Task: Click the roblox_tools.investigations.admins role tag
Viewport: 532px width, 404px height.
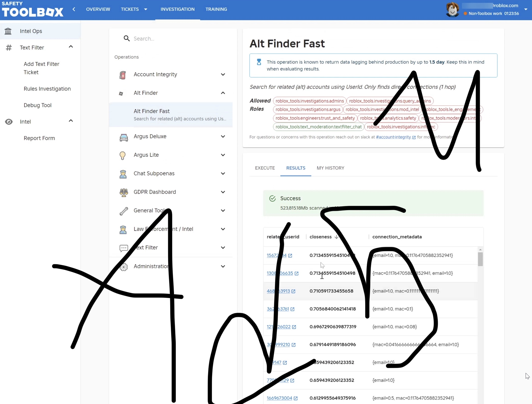Action: tap(309, 101)
